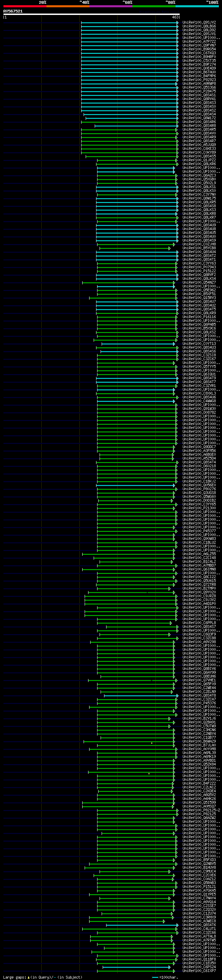Click the red 20% identity legend segment
This screenshot has height=980, width=222.
[25, 6]
